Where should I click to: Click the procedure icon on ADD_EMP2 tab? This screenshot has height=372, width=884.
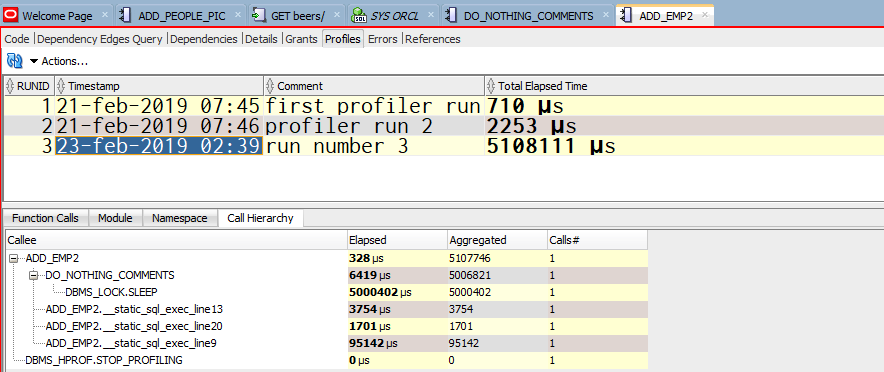627,16
